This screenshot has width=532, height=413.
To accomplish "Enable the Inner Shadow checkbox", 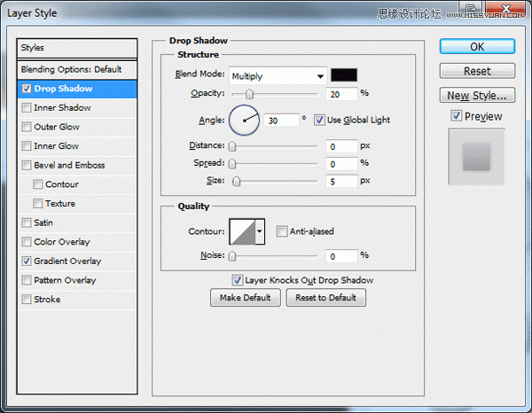I will point(27,108).
